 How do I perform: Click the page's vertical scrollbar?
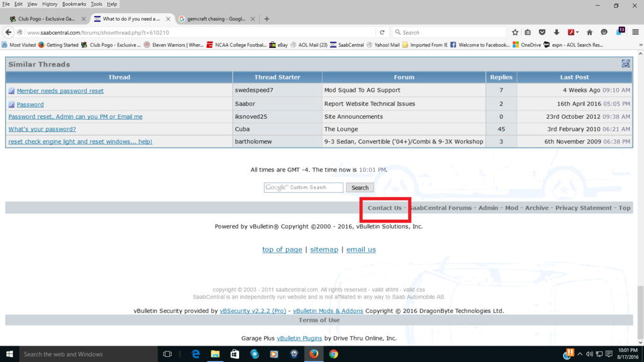(x=640, y=189)
